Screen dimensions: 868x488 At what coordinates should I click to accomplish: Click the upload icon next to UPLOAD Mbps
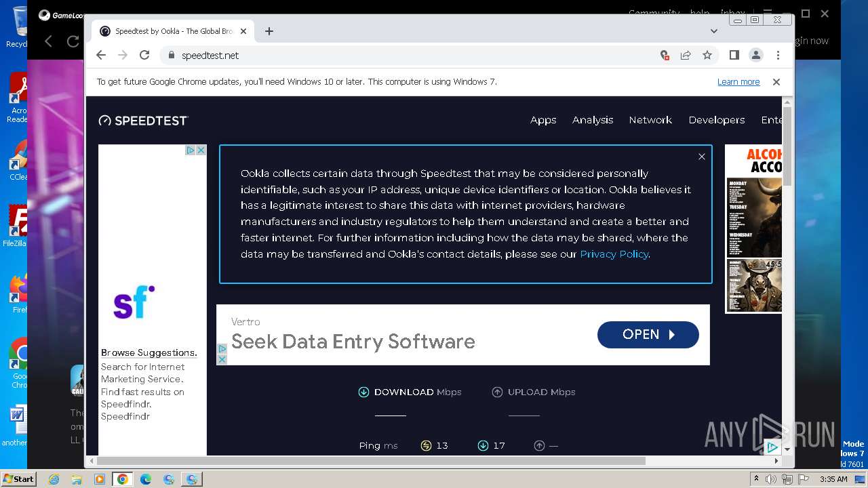tap(497, 392)
